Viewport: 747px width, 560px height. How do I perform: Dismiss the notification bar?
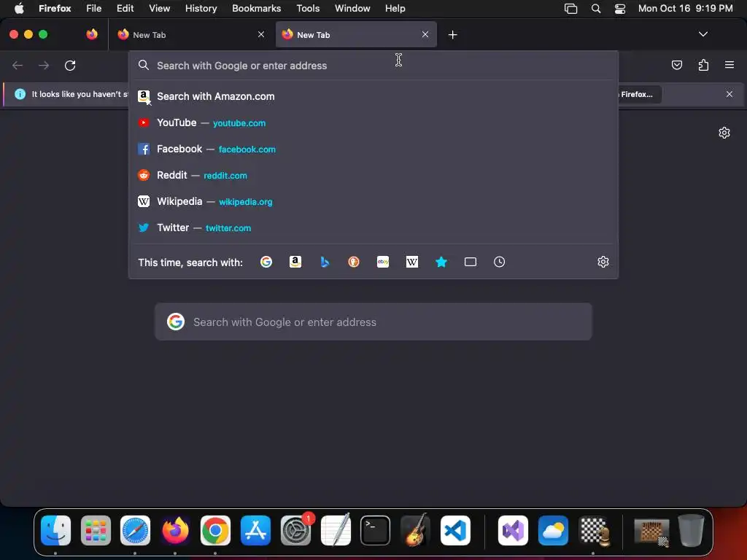729,94
